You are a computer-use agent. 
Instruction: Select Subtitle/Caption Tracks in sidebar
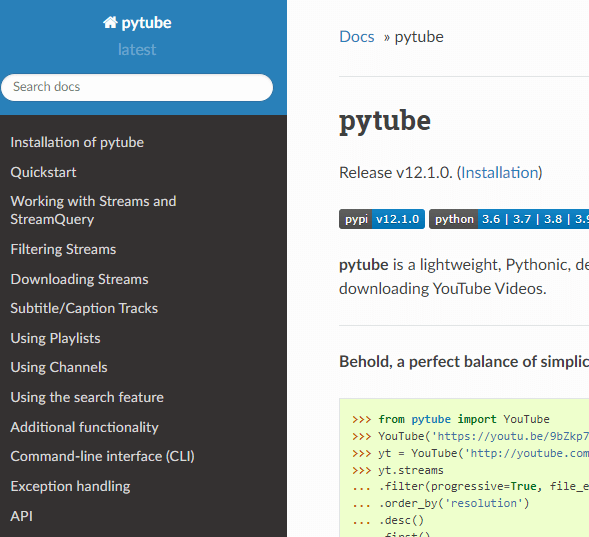click(x=84, y=308)
